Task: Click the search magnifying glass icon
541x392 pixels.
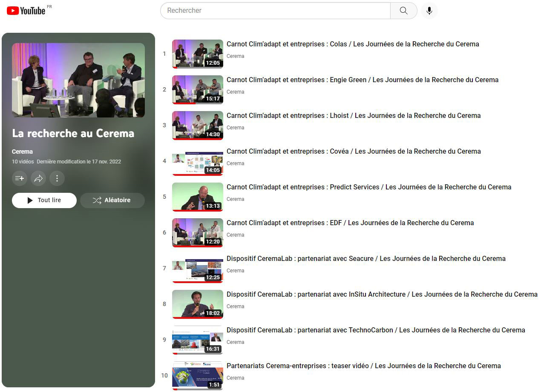Action: click(403, 10)
